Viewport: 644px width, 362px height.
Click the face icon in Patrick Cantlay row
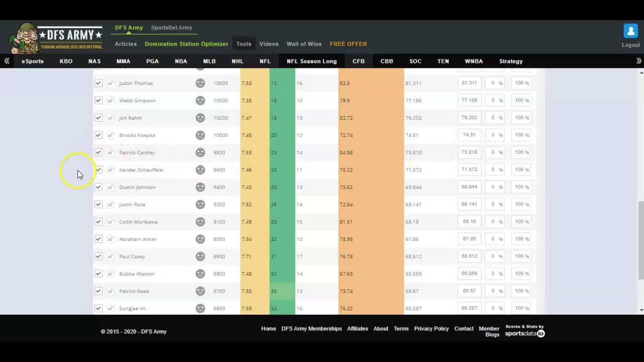click(x=200, y=152)
